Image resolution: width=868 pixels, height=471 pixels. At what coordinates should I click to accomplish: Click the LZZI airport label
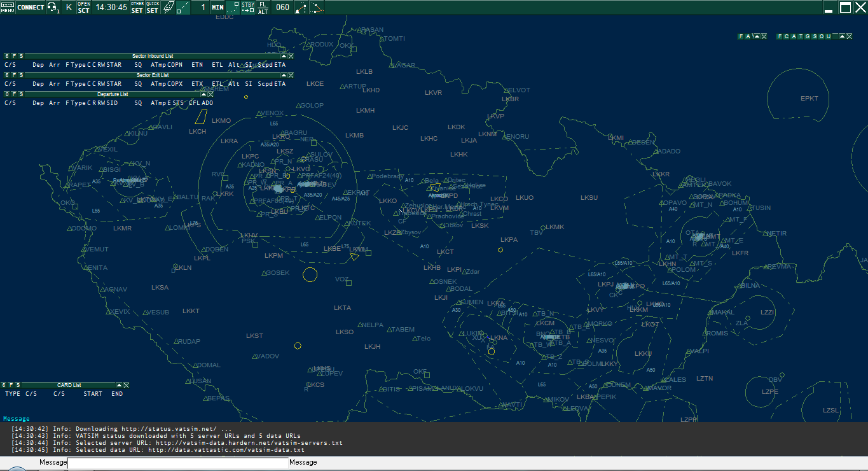click(768, 313)
